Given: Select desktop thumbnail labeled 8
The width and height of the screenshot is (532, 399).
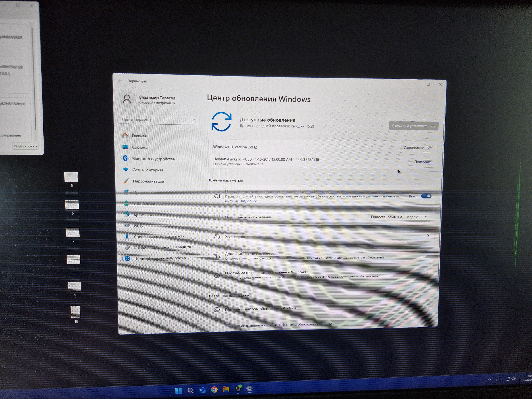Looking at the screenshot, I should [74, 260].
